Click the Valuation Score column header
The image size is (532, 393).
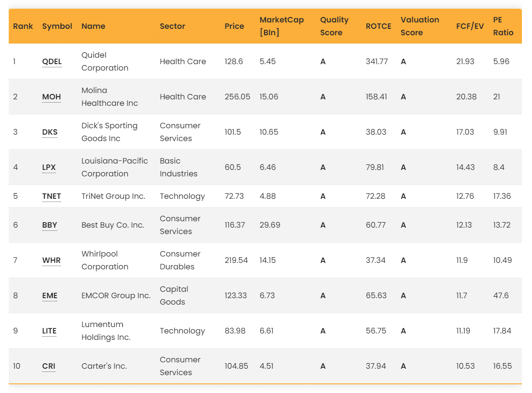[x=420, y=26]
